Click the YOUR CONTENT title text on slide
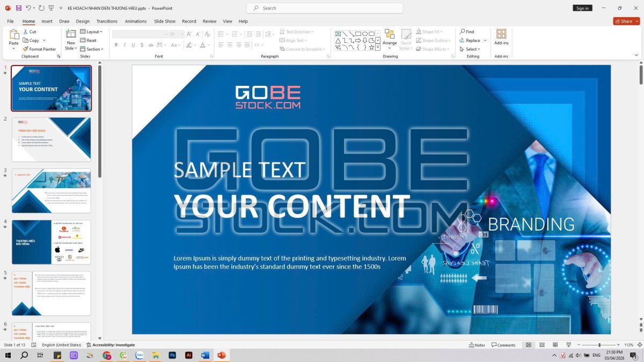644x362 pixels. [291, 206]
